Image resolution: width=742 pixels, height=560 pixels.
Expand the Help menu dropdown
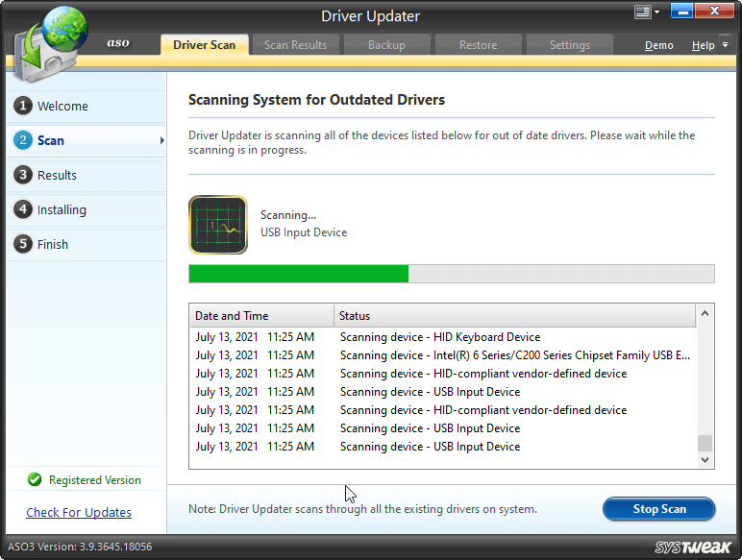pyautogui.click(x=708, y=45)
